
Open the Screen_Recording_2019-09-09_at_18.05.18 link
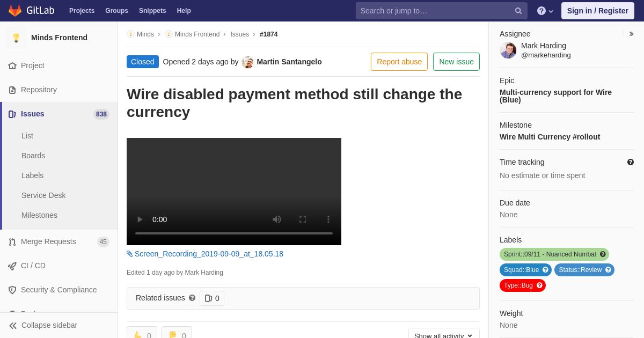209,254
